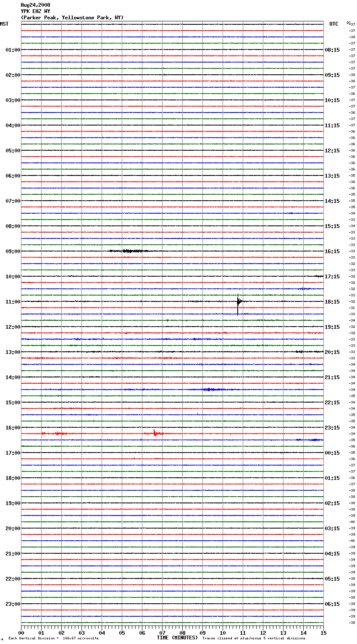The image size is (357, 644).
Task: Click bottom axis minute label '15'
Action: click(323, 633)
